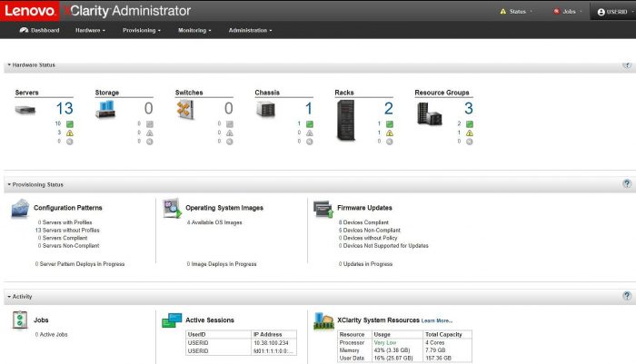This screenshot has width=636, height=364.
Task: Click '8 Devices Compliant'
Action: 363,222
